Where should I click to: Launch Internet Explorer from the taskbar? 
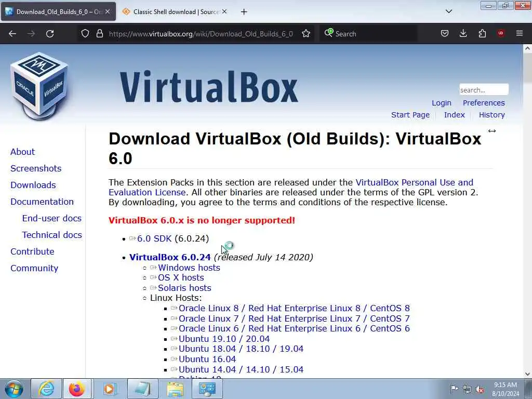pyautogui.click(x=46, y=389)
